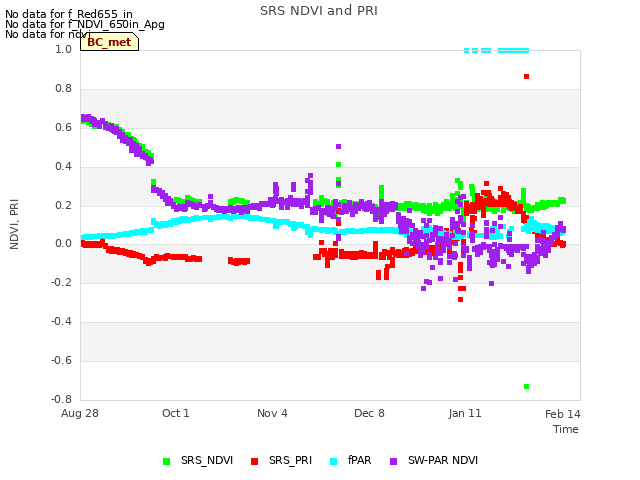The height and width of the screenshot is (480, 640).
Task: Click the 0.8 y-axis tick label
Action: (63, 88)
